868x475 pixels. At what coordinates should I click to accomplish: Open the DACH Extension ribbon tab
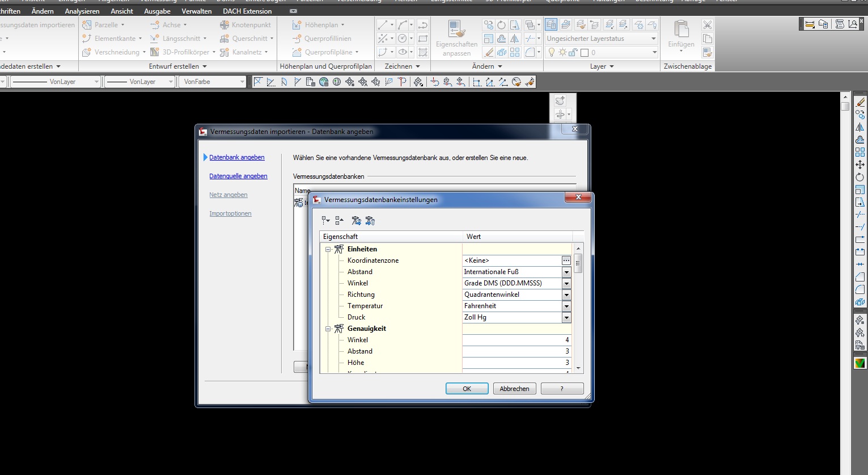pos(247,11)
